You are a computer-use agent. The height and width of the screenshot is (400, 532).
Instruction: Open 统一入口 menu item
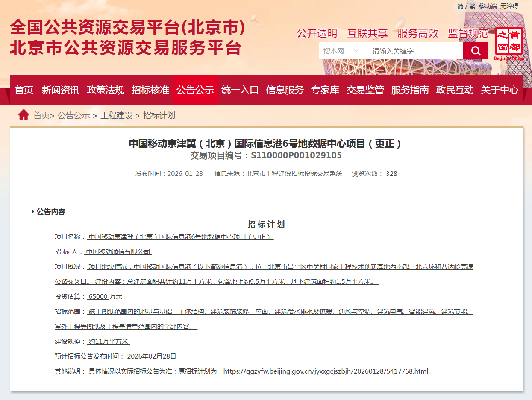pos(240,90)
